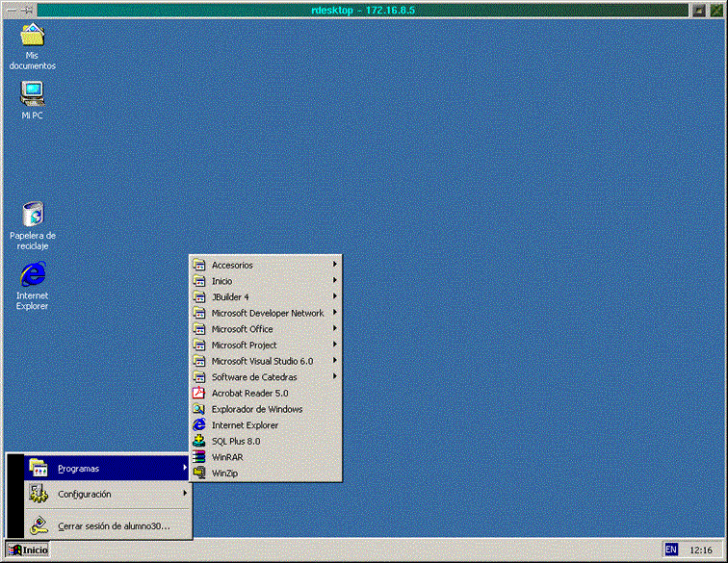This screenshot has height=563, width=728.
Task: Open WinRAR from the Programas menu
Action: pyautogui.click(x=266, y=457)
